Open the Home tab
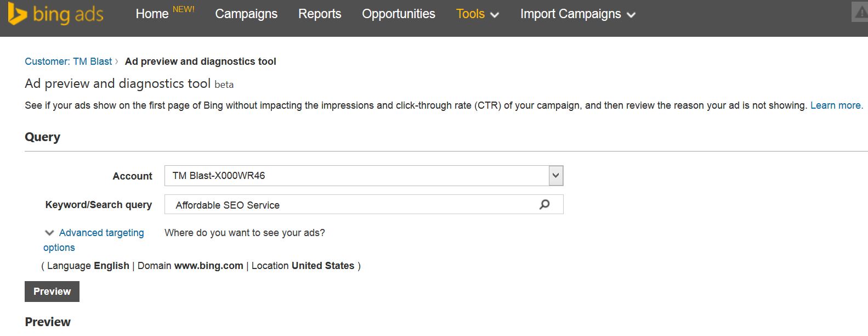868x336 pixels. (152, 14)
